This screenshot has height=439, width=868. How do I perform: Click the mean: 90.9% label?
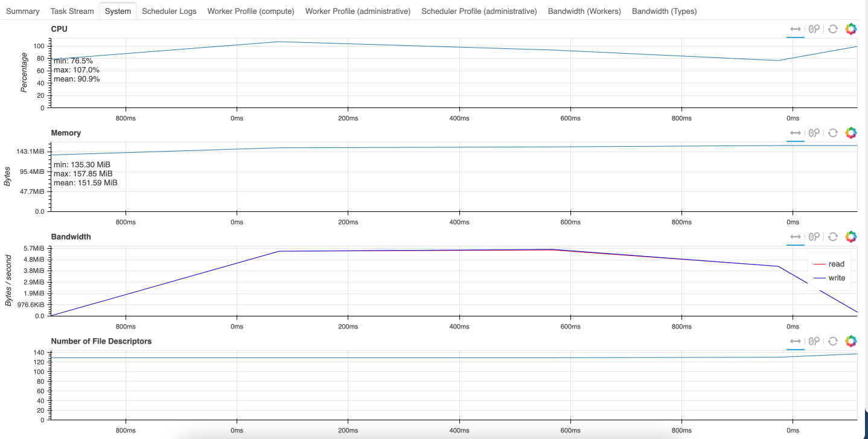[x=77, y=79]
